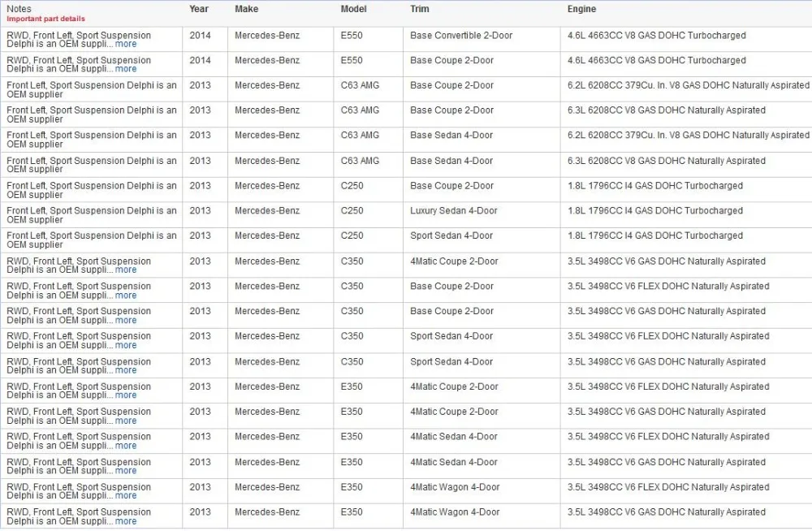812x531 pixels.
Task: Select 'Base Coupe 2-Door' trim in C250 row
Action: pos(452,185)
